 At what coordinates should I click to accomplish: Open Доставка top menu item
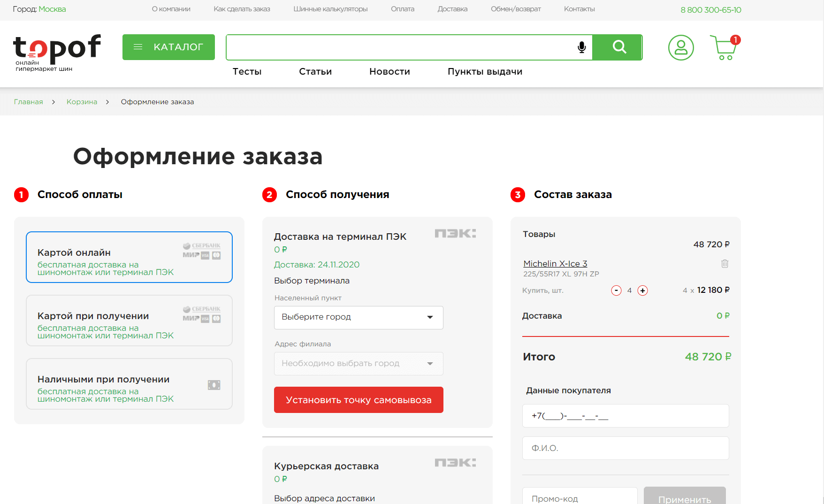click(x=452, y=9)
